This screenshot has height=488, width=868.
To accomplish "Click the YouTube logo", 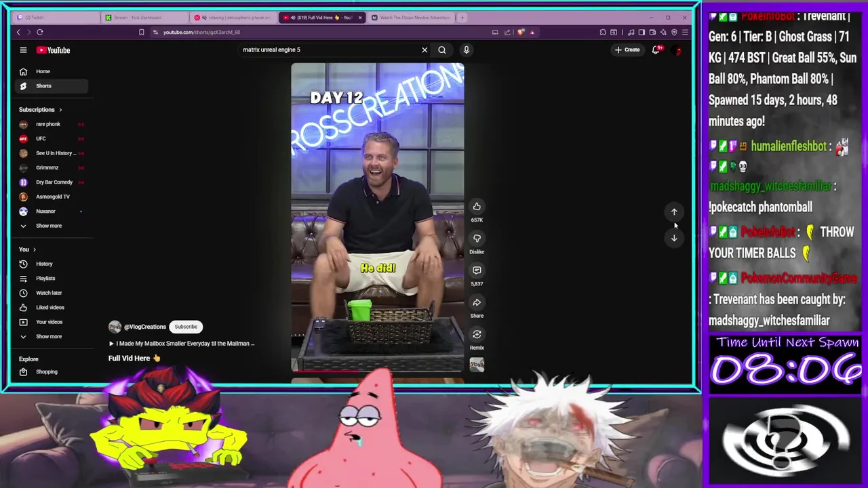I will [53, 50].
